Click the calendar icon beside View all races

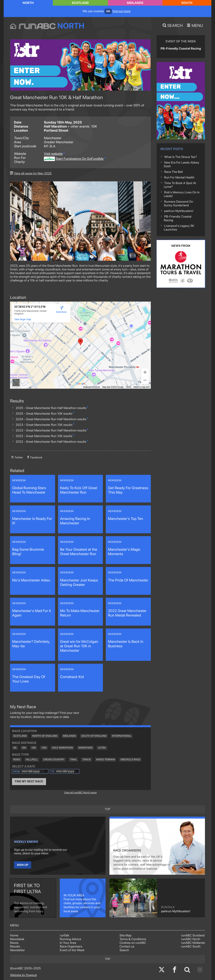coord(11,173)
